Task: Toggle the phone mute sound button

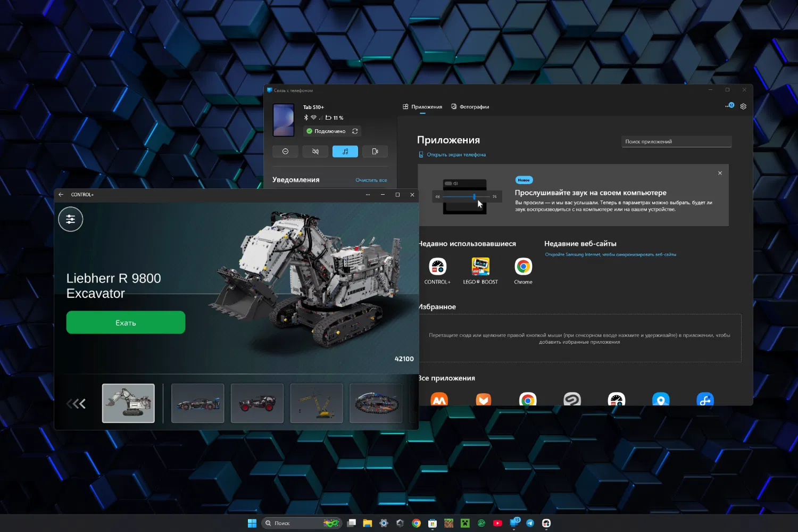Action: [x=315, y=152]
